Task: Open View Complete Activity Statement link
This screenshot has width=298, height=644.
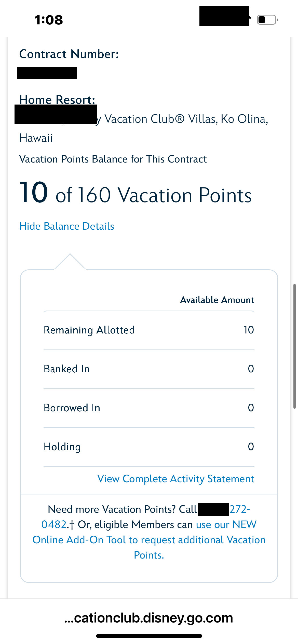Action: [x=176, y=479]
